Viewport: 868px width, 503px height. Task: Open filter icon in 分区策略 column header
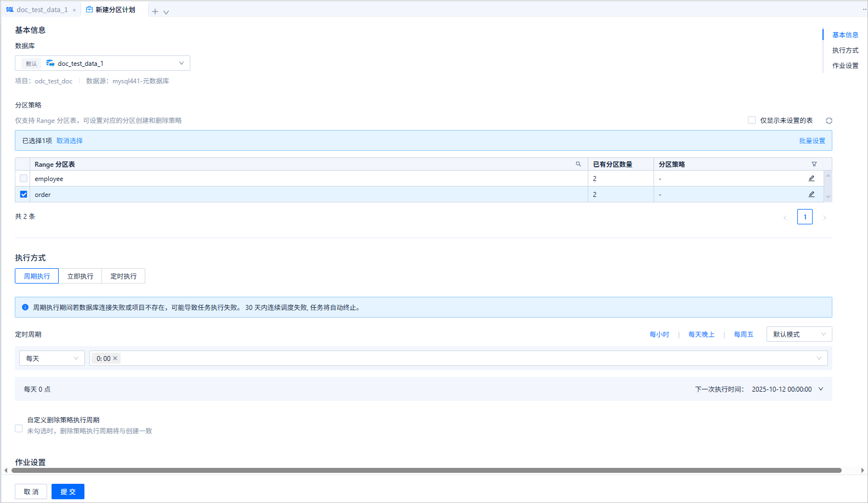(814, 164)
